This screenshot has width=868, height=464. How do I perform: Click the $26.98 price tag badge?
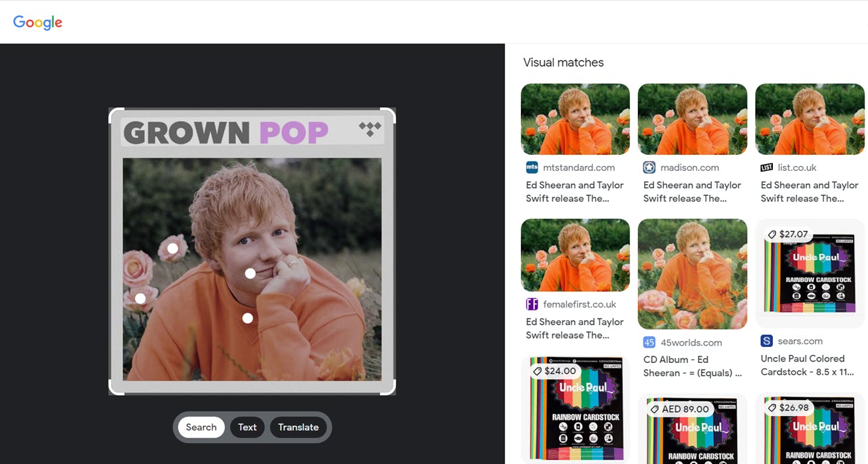coord(790,407)
